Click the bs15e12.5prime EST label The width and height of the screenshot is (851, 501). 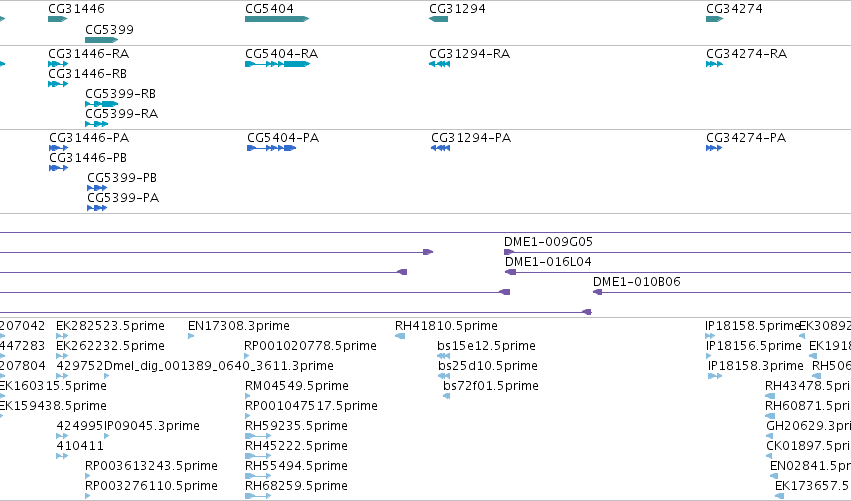486,346
